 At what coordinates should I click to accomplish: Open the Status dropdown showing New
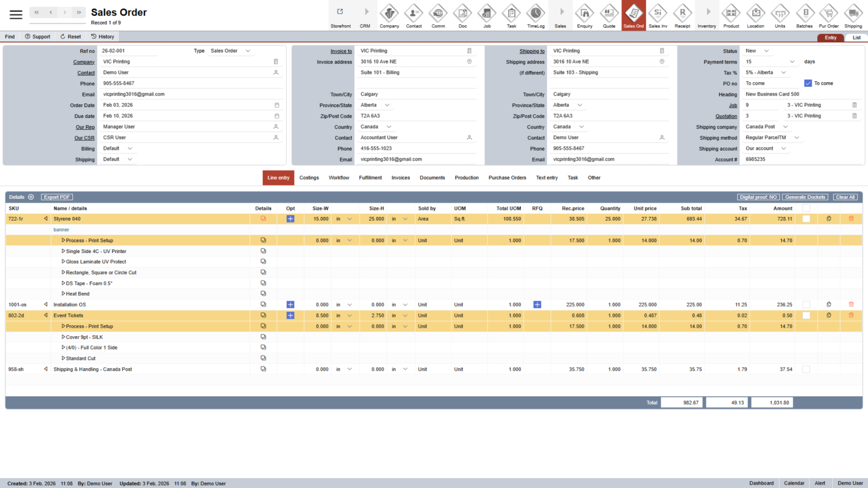click(766, 51)
